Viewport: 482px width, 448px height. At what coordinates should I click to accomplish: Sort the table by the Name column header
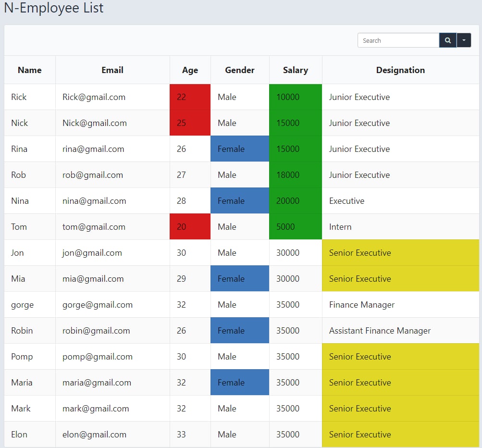(30, 70)
